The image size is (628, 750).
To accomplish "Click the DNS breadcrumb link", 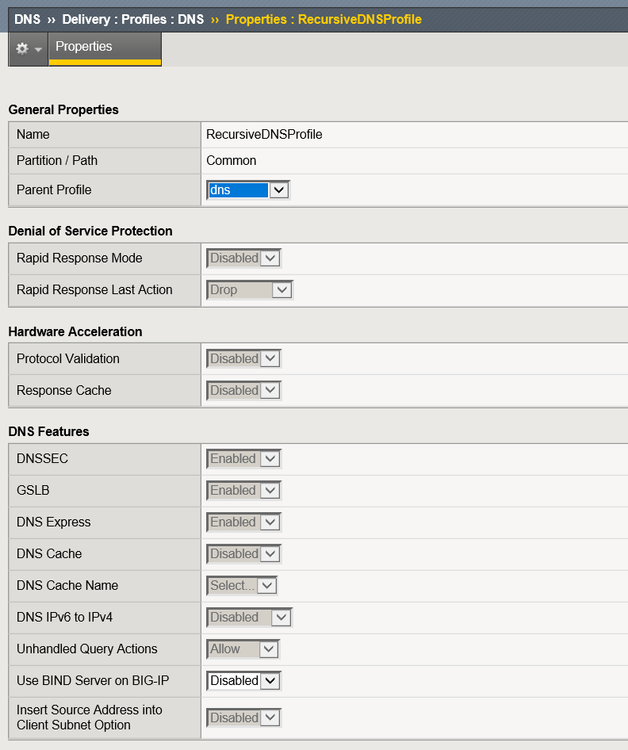I will pyautogui.click(x=27, y=19).
